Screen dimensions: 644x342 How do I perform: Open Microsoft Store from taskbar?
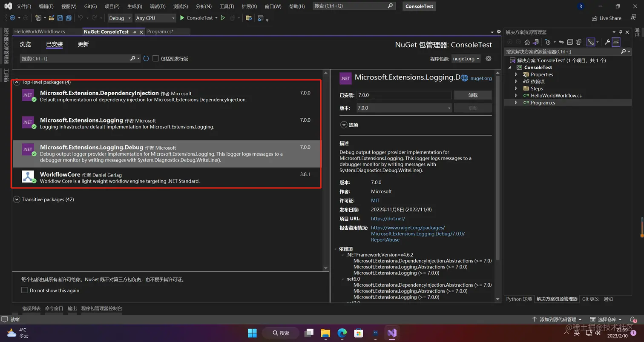pyautogui.click(x=359, y=333)
